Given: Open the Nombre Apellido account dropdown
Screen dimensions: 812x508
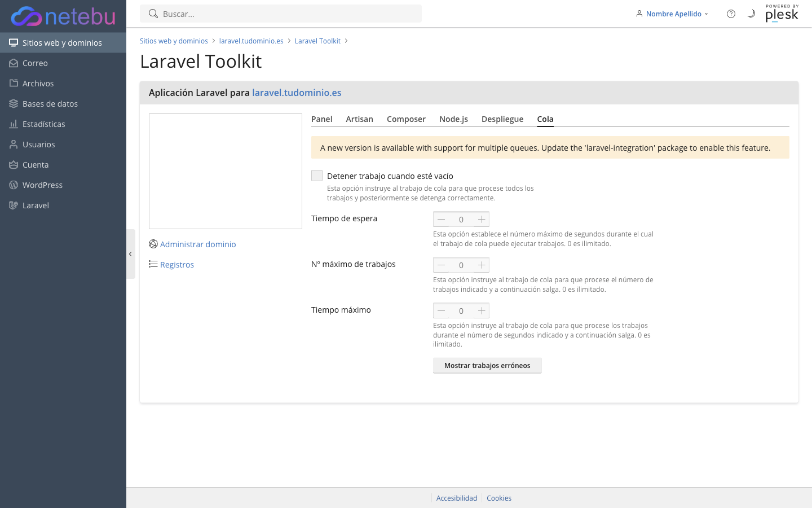Looking at the screenshot, I should click(672, 14).
